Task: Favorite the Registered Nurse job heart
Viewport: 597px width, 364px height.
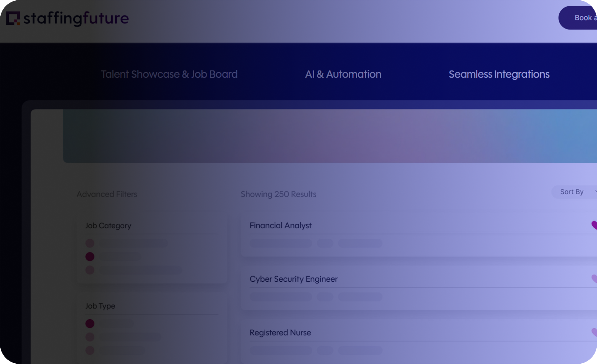Action: [x=594, y=332]
